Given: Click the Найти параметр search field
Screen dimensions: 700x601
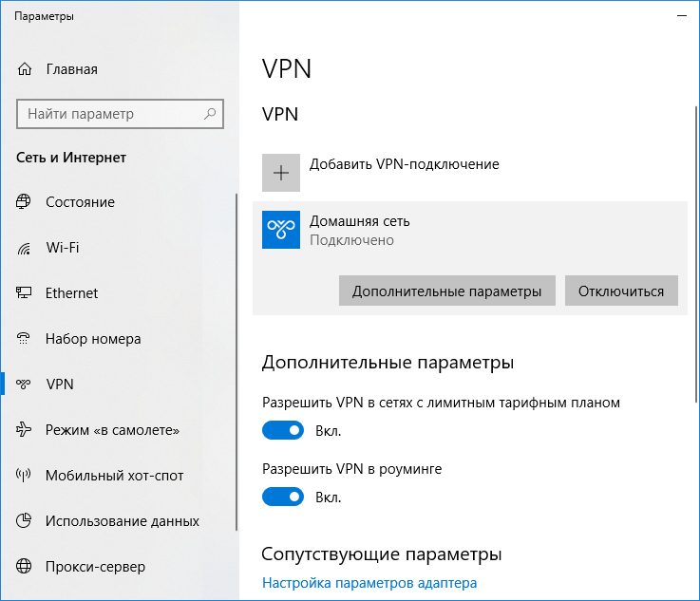Looking at the screenshot, I should pyautogui.click(x=109, y=114).
